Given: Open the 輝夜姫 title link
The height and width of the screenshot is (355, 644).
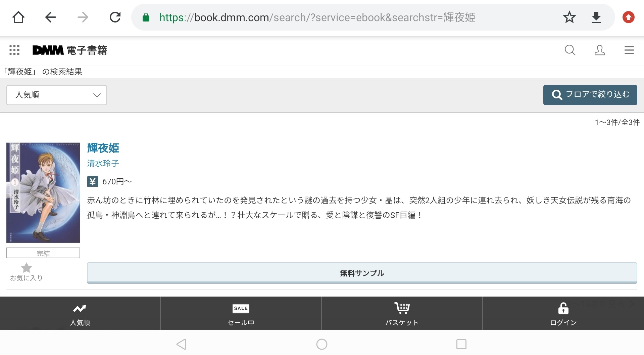Looking at the screenshot, I should [x=103, y=148].
